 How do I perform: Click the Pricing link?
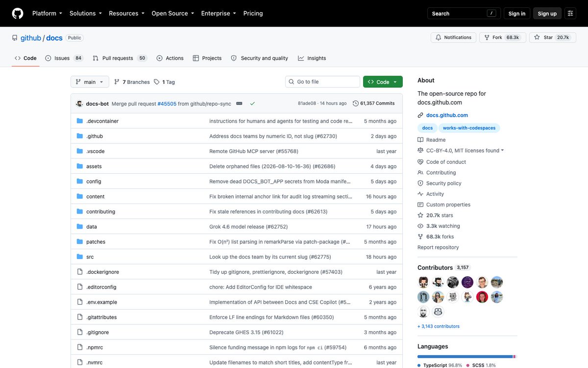coord(253,13)
